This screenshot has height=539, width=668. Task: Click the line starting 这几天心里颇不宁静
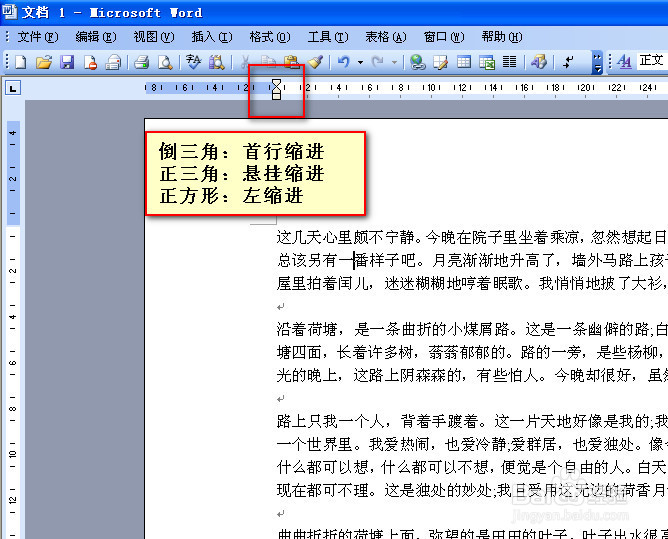[472, 237]
